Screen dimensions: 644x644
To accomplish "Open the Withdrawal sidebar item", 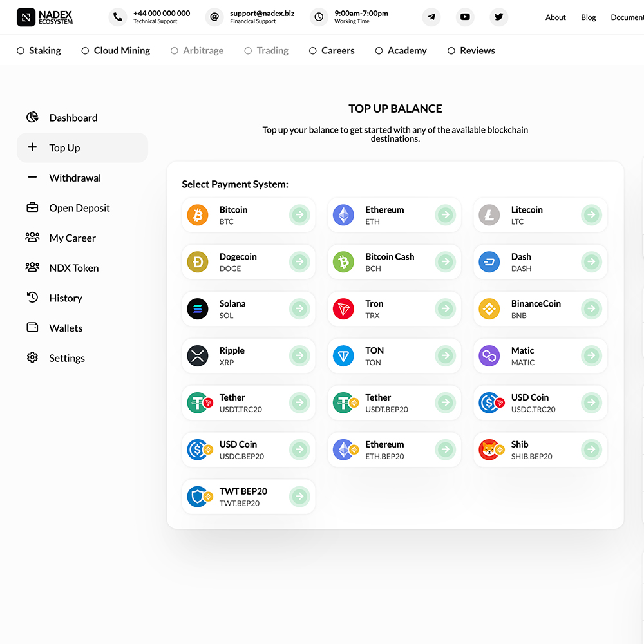I will point(82,178).
